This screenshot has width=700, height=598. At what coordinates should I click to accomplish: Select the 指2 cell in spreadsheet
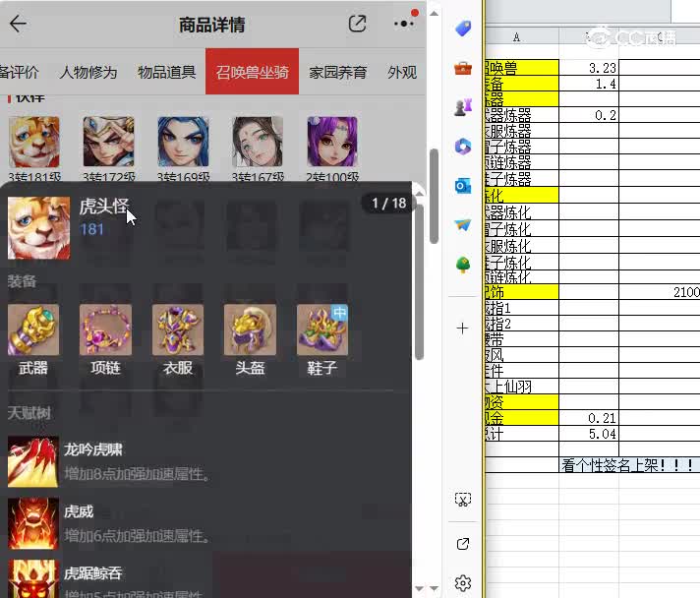(521, 324)
